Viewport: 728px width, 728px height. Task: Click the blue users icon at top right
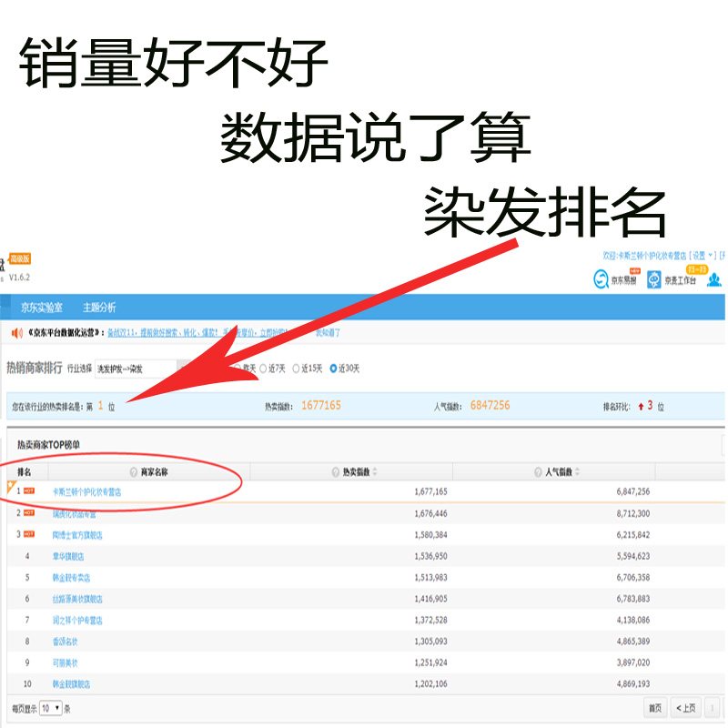tap(714, 279)
